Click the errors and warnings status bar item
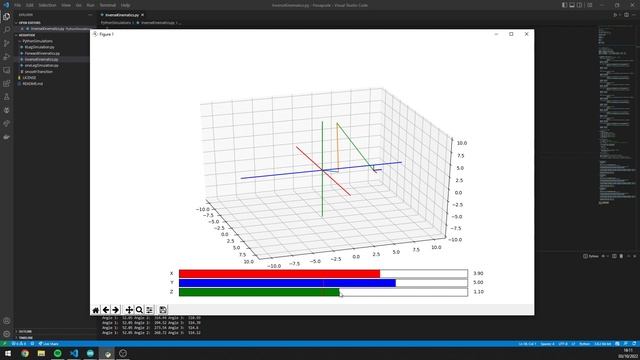 coord(19,344)
